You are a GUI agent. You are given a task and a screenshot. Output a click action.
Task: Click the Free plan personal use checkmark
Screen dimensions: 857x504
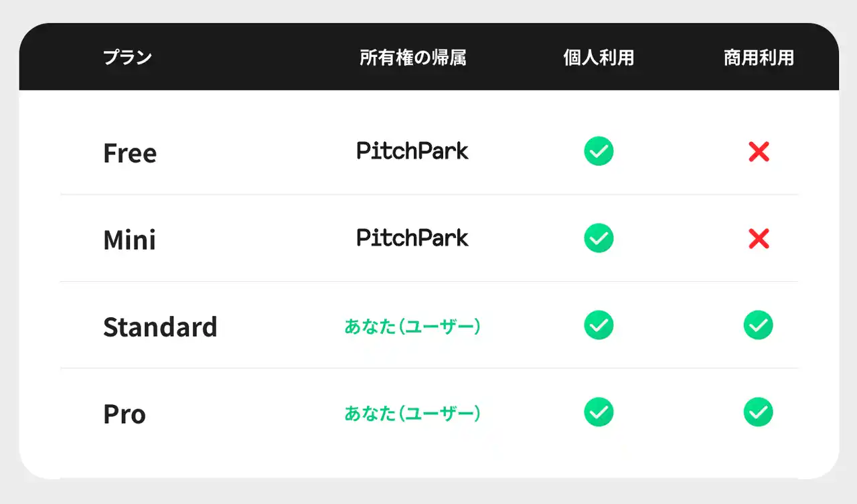[x=599, y=151]
